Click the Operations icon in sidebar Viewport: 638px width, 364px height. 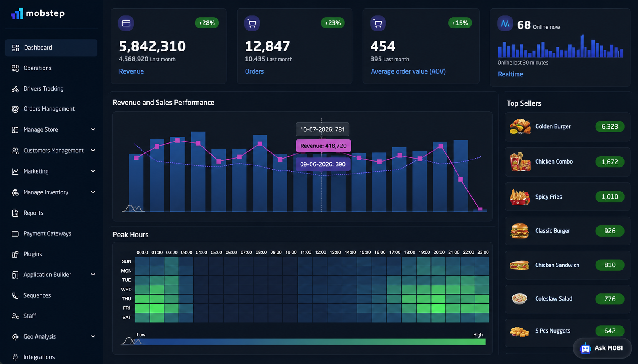click(15, 68)
